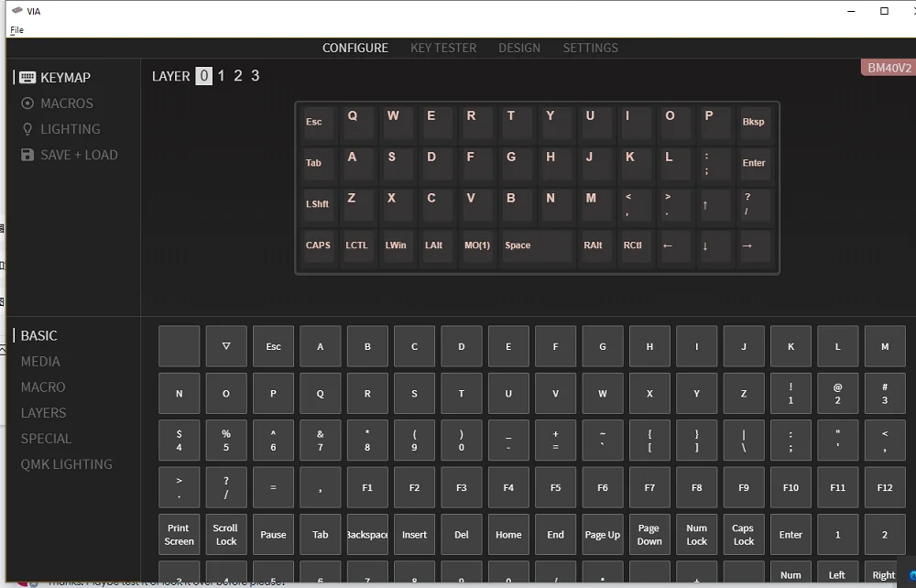Select the right arrow key on keyboard layout
Image resolution: width=916 pixels, height=588 pixels.
[x=754, y=245]
